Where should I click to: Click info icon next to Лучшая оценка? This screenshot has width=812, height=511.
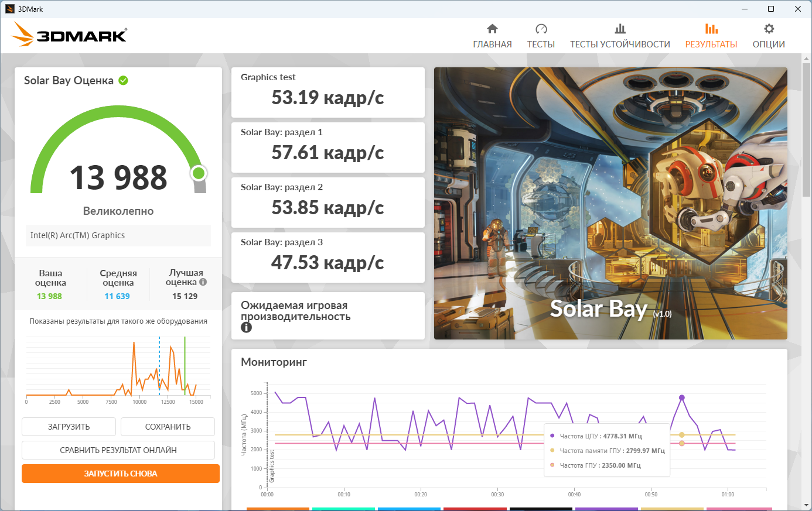click(x=203, y=282)
